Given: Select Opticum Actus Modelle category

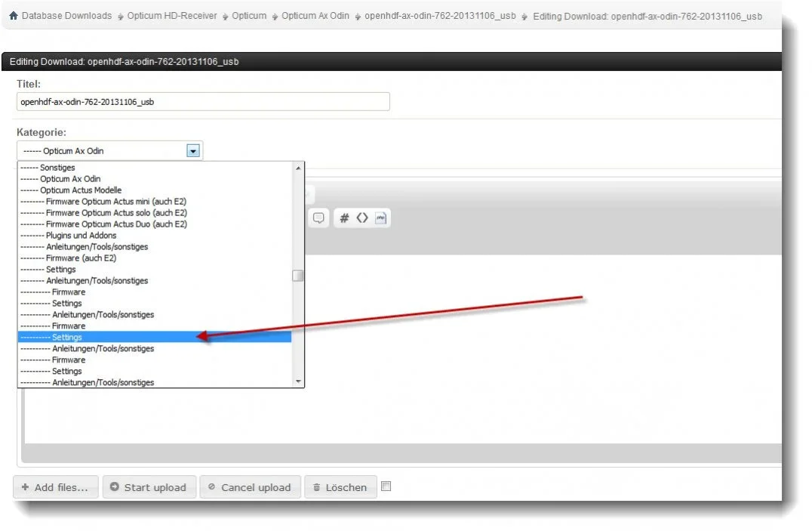Looking at the screenshot, I should click(155, 190).
